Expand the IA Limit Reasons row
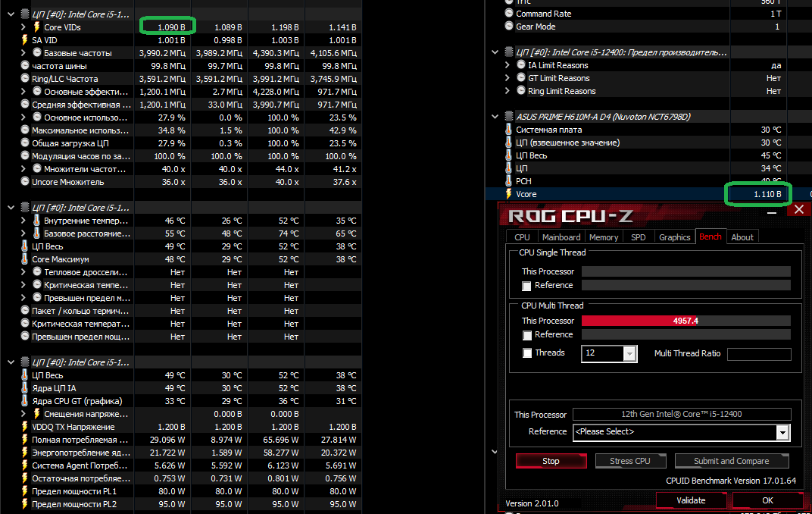The image size is (812, 514). point(507,65)
